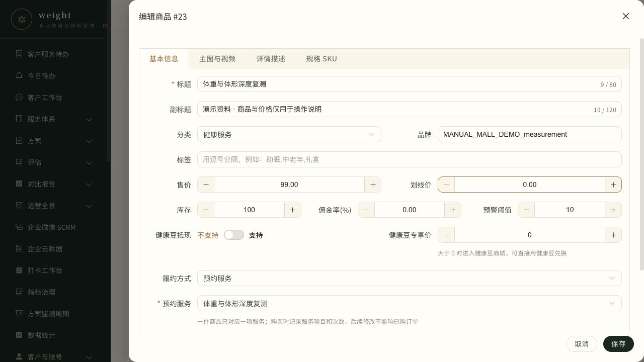
Task: Expand the 服务体系 sidebar menu
Action: pyautogui.click(x=89, y=119)
